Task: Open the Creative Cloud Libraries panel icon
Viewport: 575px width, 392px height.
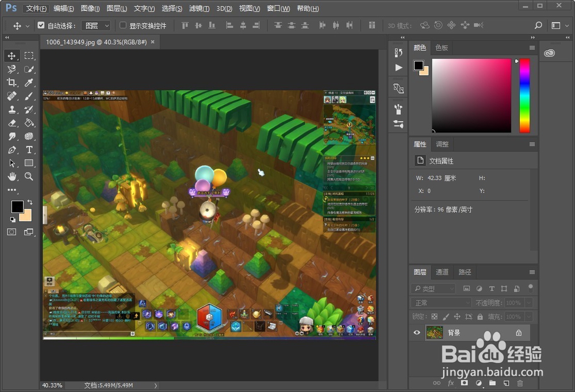Action: (549, 53)
